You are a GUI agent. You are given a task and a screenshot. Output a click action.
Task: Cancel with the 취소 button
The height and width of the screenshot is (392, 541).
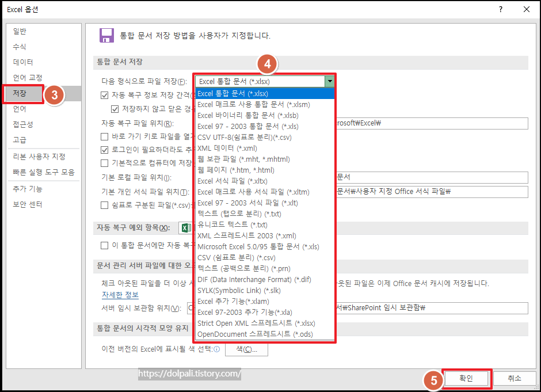[515, 378]
